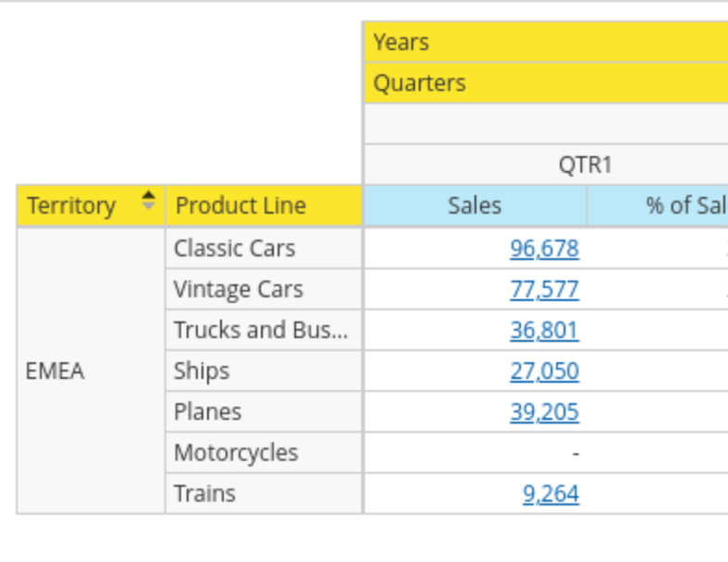Drill into the 27,050 Ships sales value
The image size is (728, 562).
point(544,372)
